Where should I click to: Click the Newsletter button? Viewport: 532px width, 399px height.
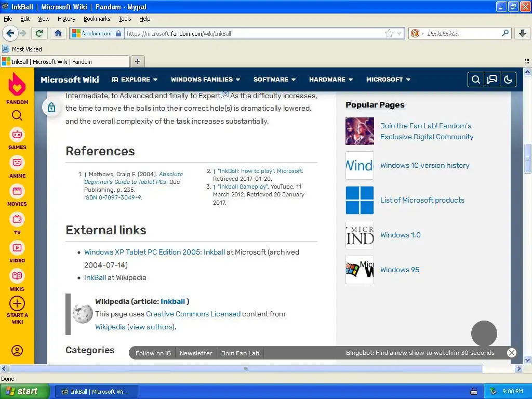[x=196, y=353]
